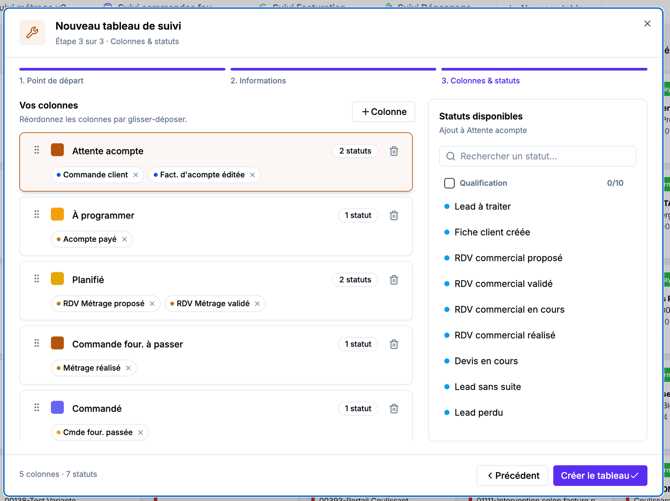This screenshot has width=670, height=501.
Task: Select the Commandé column name
Action: pyautogui.click(x=97, y=409)
